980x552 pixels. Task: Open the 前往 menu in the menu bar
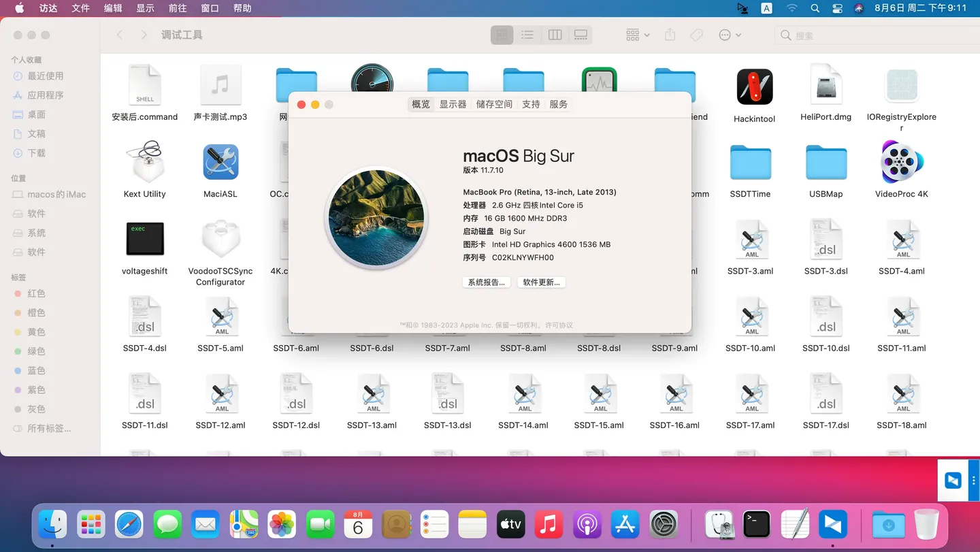pyautogui.click(x=177, y=9)
